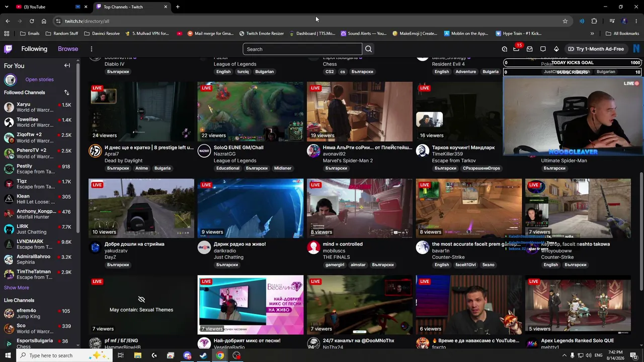This screenshot has height=362, width=644.
Task: Open the Chrome extensions puzzle icon
Action: [594, 21]
